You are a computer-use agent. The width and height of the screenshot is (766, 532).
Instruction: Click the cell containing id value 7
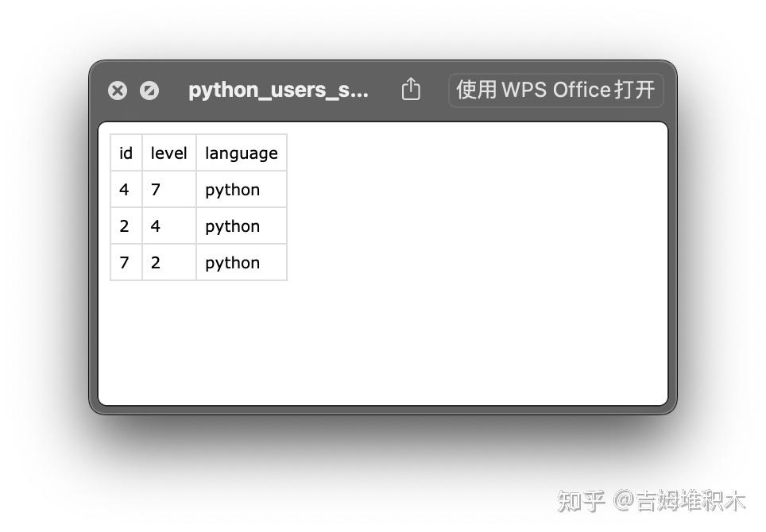click(x=126, y=262)
